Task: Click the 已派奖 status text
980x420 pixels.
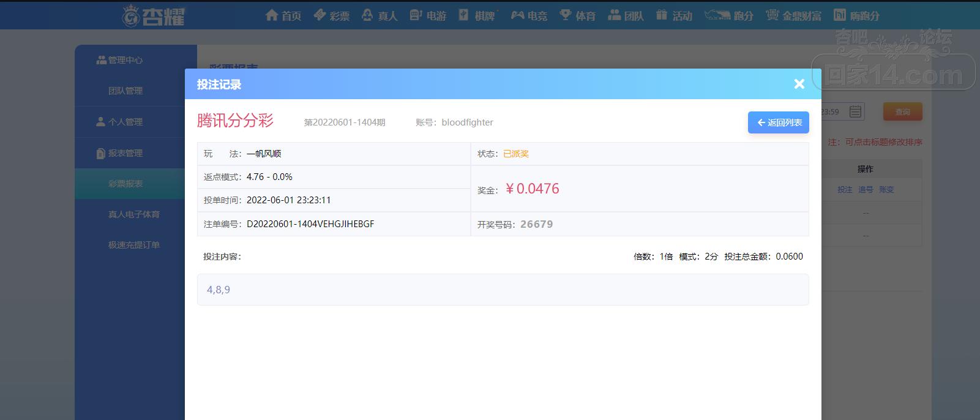Action: (516, 154)
